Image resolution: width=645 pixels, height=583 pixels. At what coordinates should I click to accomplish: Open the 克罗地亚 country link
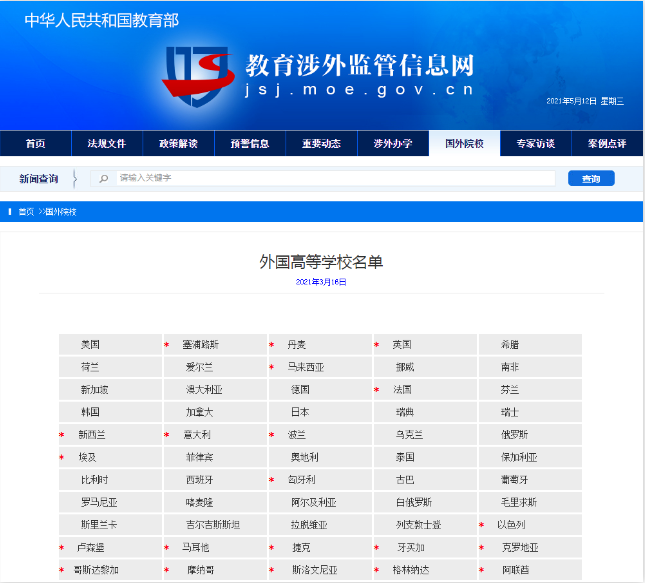point(520,548)
